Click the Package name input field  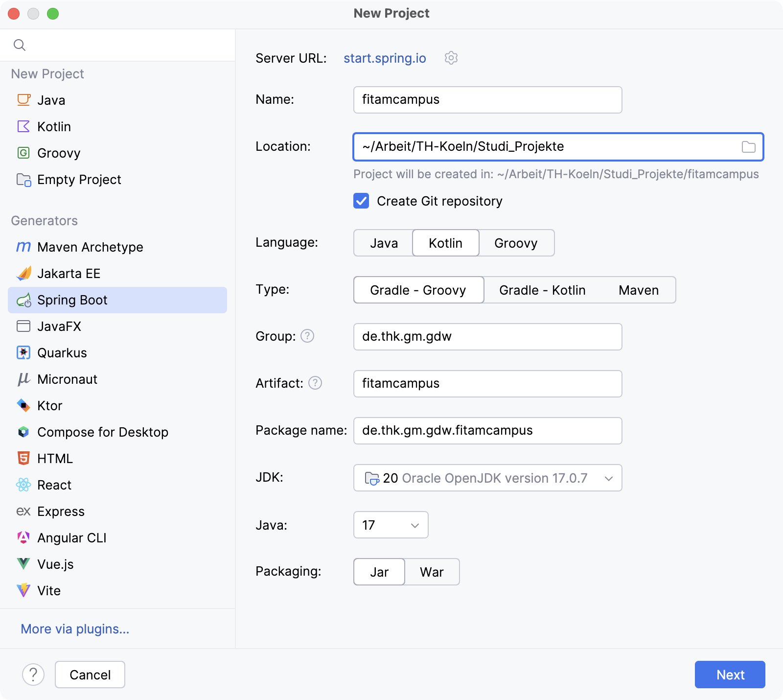(x=487, y=431)
